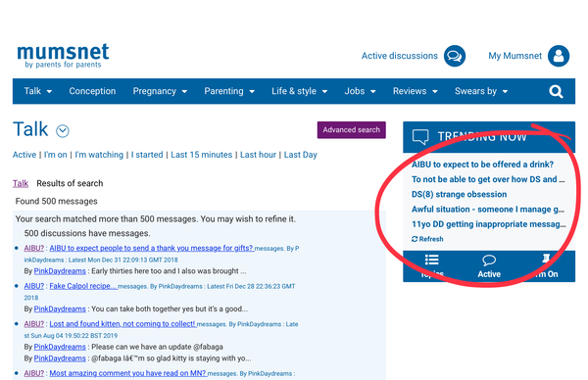The image size is (588, 380).
Task: Open the Pregnancy dropdown menu
Action: click(x=160, y=91)
